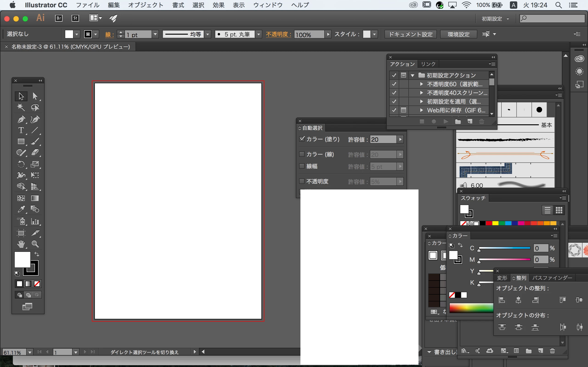Click the ドキュメント設定 button
The height and width of the screenshot is (367, 588).
(411, 34)
